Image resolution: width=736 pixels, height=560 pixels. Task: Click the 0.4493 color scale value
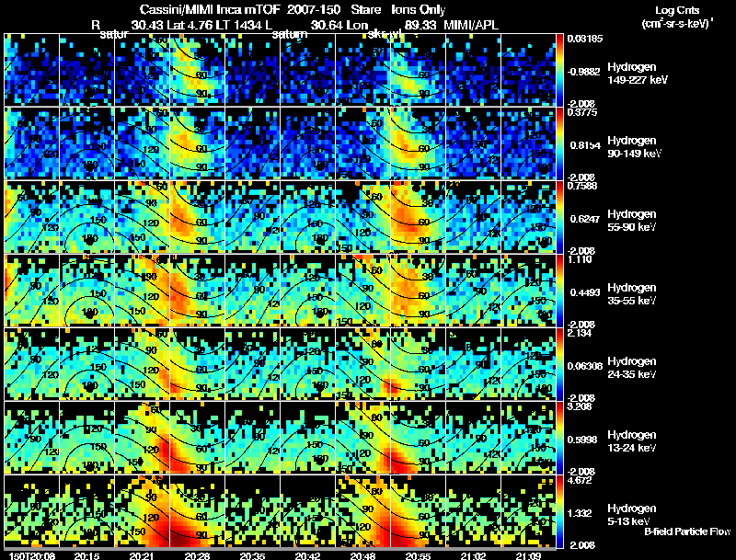click(x=585, y=292)
